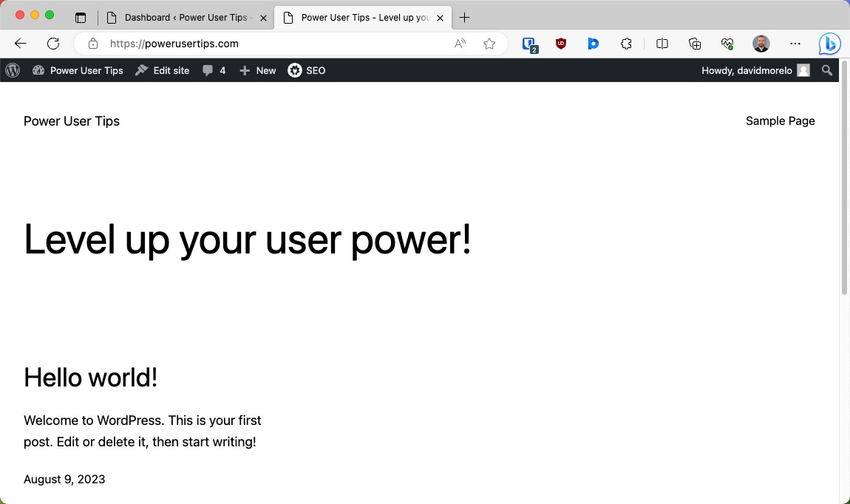Expand the New content menu in admin bar
The width and height of the screenshot is (850, 504).
[x=257, y=70]
